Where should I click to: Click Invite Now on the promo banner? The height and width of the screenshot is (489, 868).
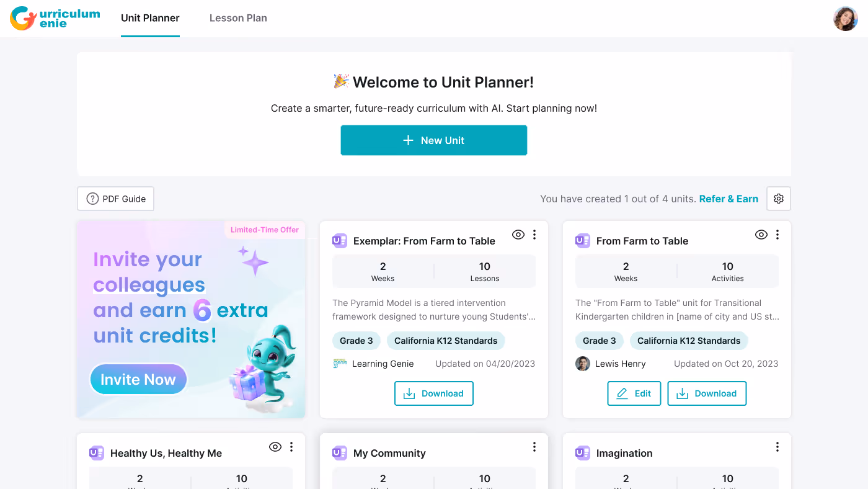[138, 380]
